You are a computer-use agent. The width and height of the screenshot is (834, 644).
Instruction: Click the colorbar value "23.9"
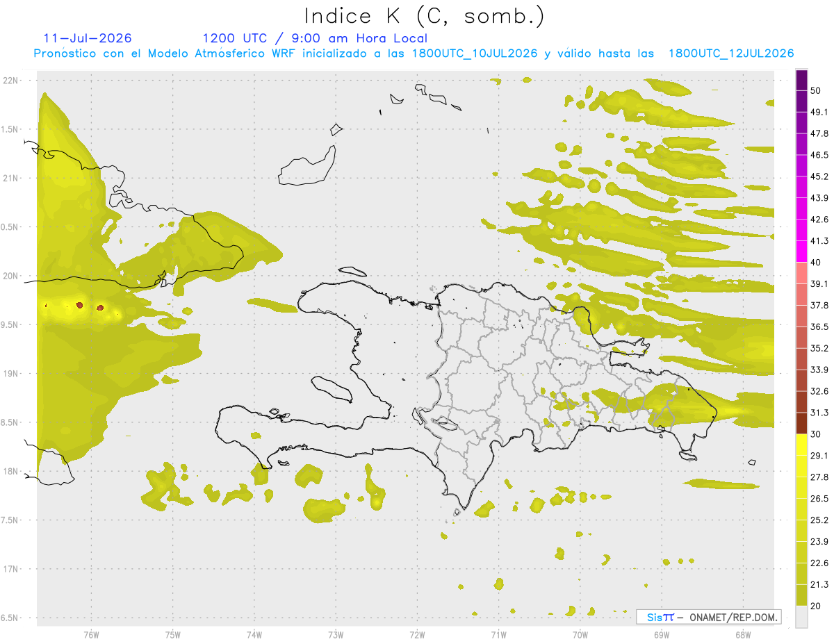tap(819, 542)
